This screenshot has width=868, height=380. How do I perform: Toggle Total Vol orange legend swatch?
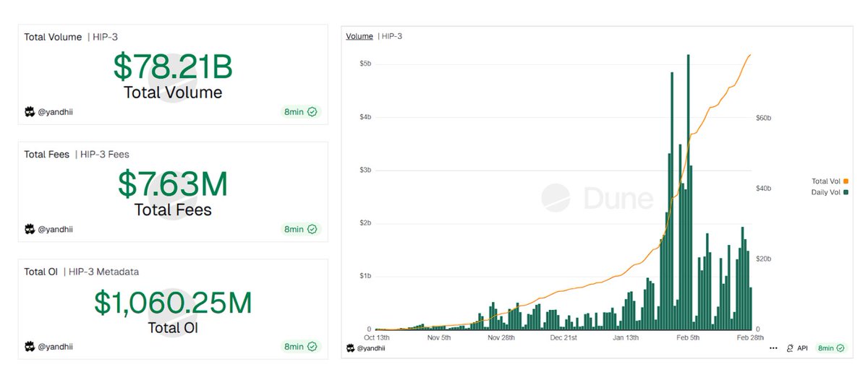pos(845,181)
